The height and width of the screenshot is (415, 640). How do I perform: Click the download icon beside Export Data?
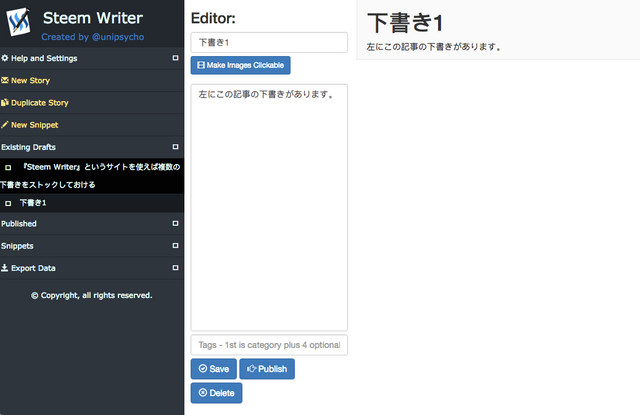[5, 268]
